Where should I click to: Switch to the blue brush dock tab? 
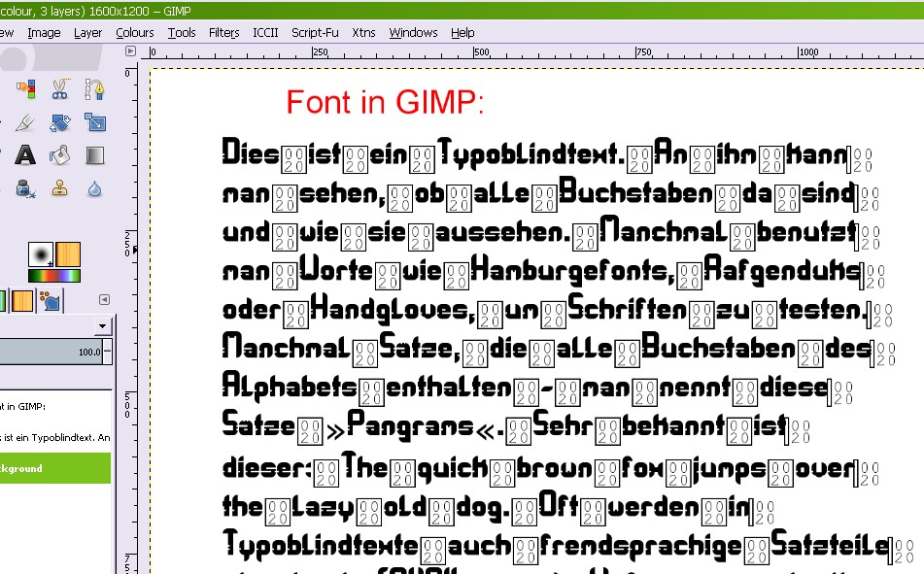coord(51,300)
